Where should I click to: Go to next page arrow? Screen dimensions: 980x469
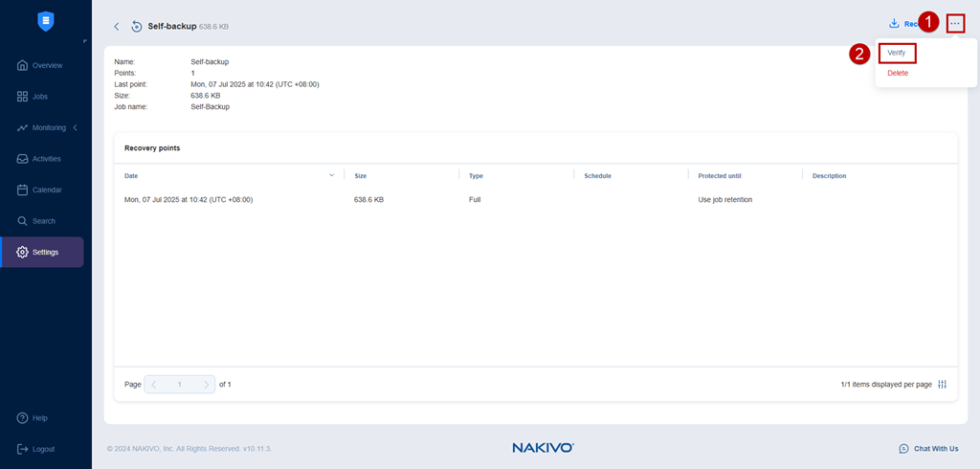click(207, 385)
